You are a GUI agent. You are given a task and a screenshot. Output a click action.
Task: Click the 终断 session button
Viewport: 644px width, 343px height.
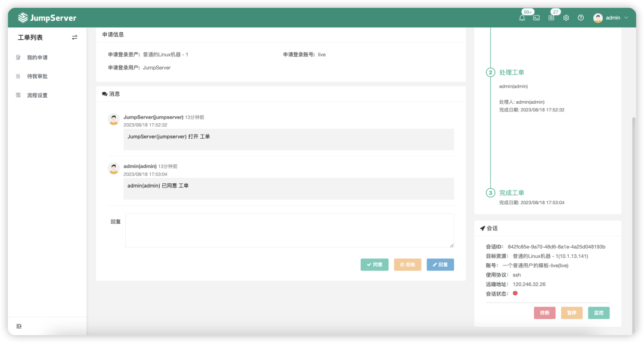pyautogui.click(x=544, y=313)
